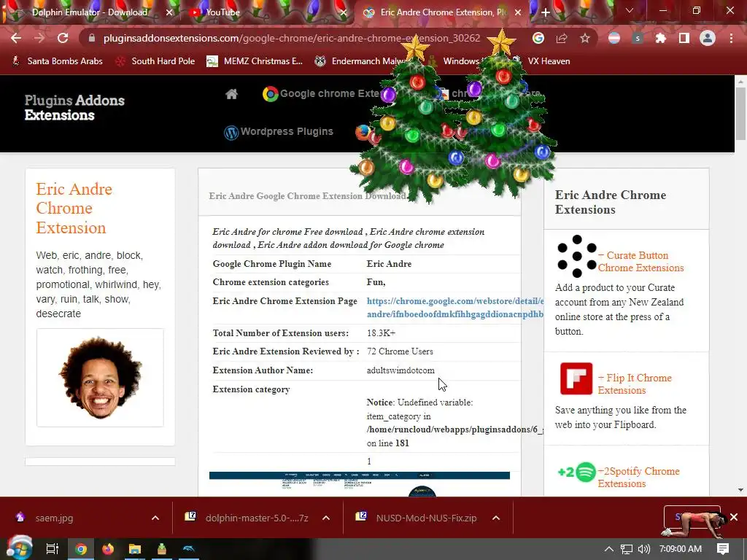Click the taskbar clock showing 7:09:00 AM
The height and width of the screenshot is (560, 747).
pos(681,549)
